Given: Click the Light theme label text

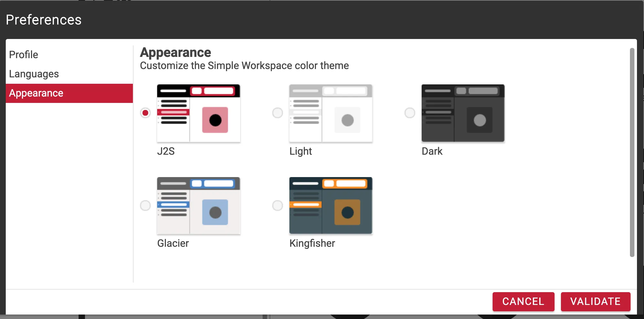Looking at the screenshot, I should click(300, 151).
